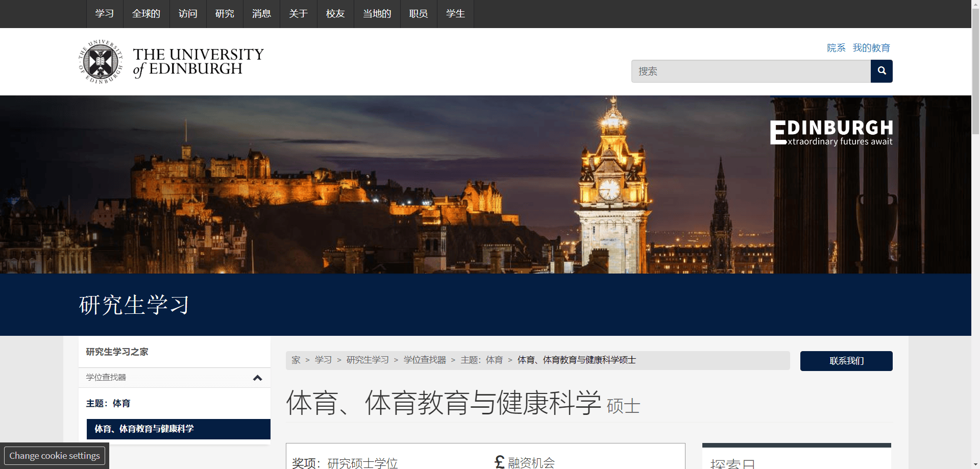980x469 pixels.
Task: Open the 全球的 top menu
Action: pos(146,14)
